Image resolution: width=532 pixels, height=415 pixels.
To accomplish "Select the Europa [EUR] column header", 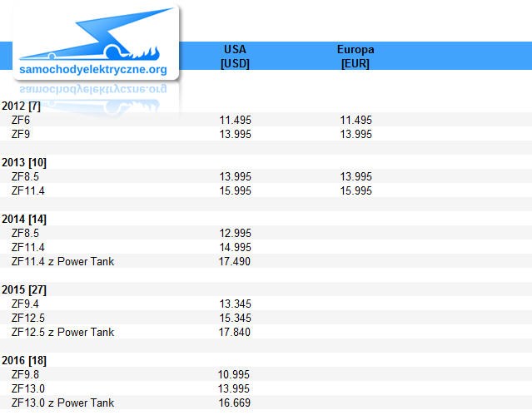I will pos(355,57).
